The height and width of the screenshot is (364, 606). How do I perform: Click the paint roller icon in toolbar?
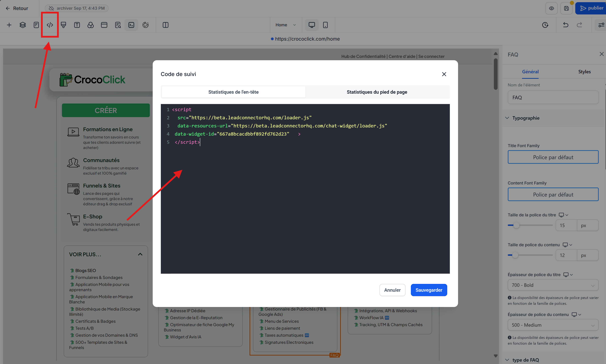coord(63,25)
